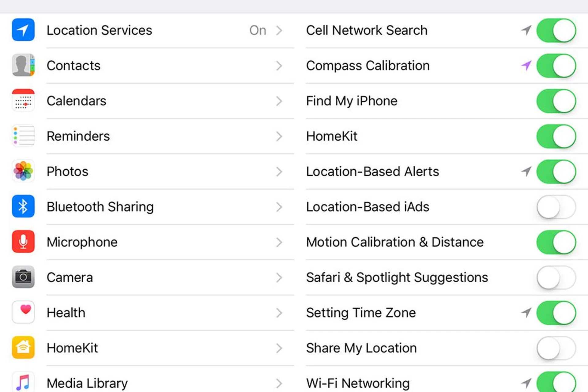
Task: Tap the Calendars app icon
Action: (x=23, y=100)
